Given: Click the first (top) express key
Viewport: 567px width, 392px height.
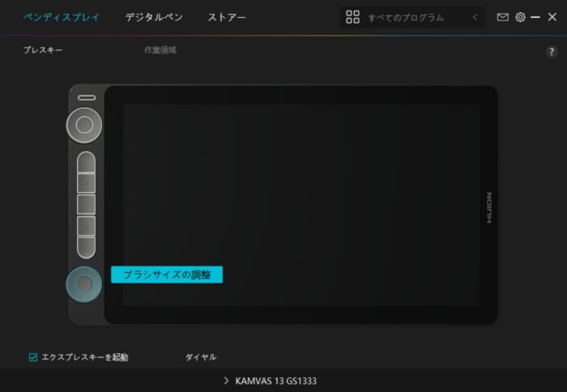Looking at the screenshot, I should tap(86, 162).
